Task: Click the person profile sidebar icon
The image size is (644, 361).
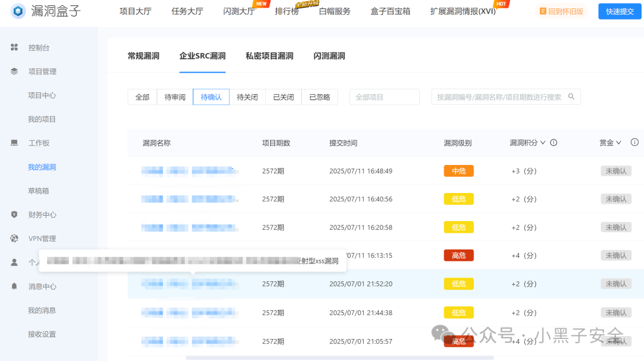Action: tap(14, 262)
